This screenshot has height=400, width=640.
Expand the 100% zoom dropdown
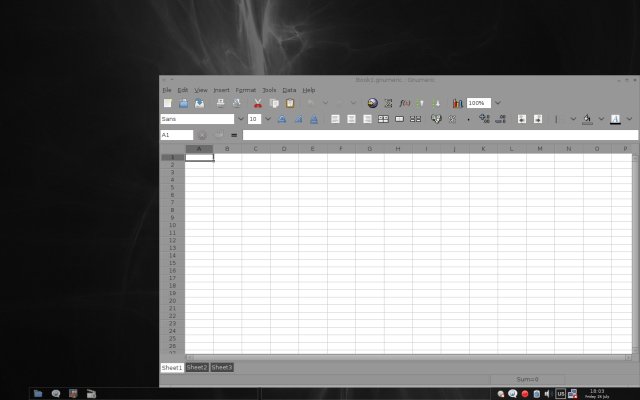click(497, 103)
